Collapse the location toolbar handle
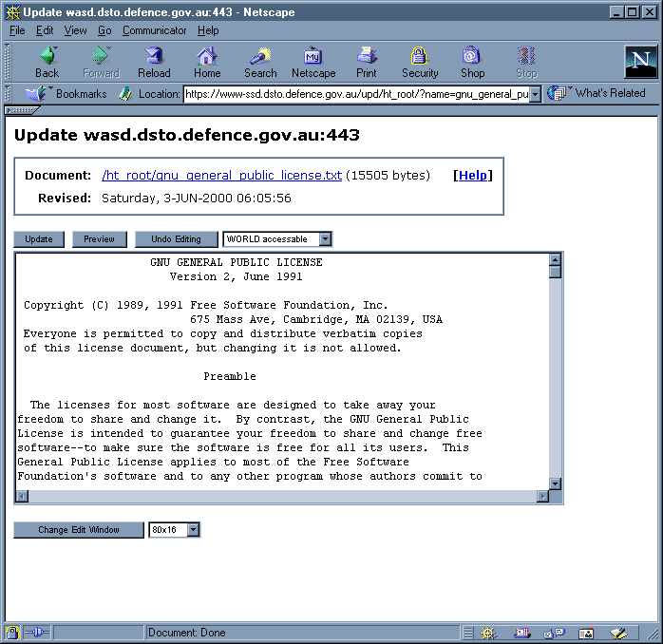The width and height of the screenshot is (663, 644). click(8, 93)
